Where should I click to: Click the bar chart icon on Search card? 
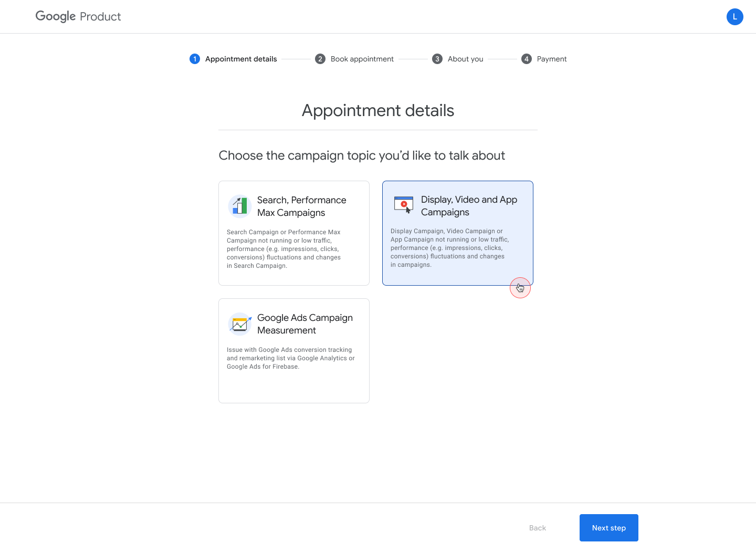[240, 206]
